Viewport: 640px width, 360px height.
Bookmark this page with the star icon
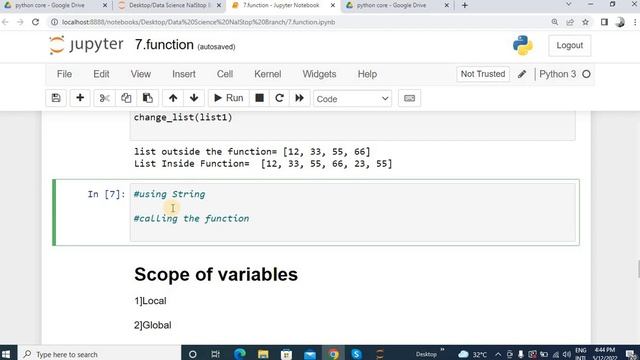585,22
